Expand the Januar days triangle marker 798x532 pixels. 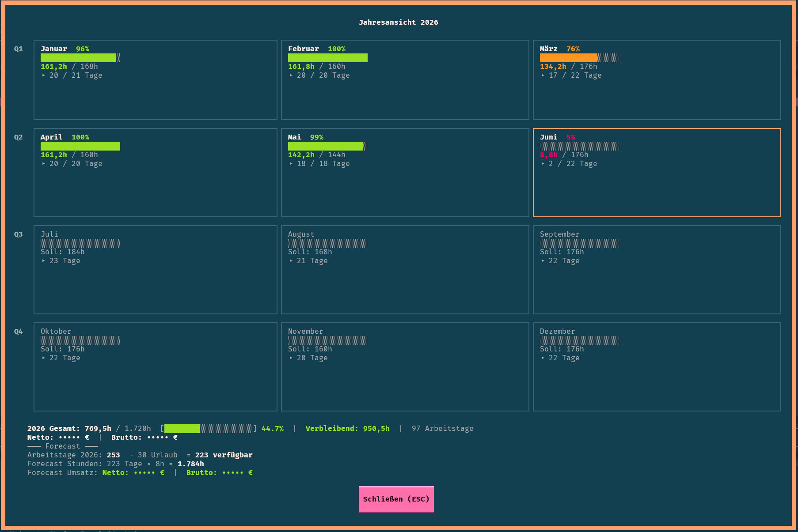43,75
